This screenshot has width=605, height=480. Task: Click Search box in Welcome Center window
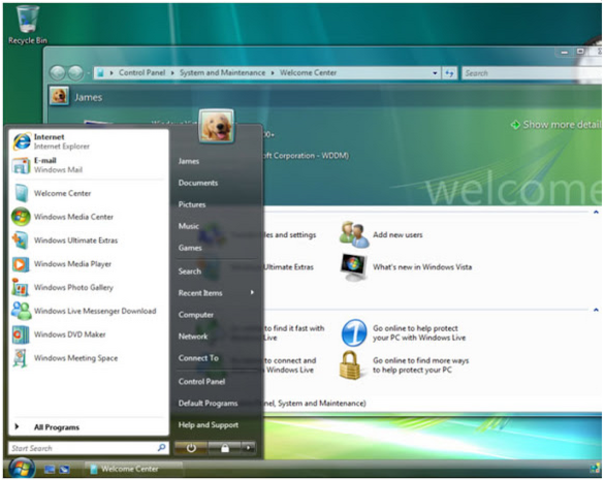coord(531,73)
